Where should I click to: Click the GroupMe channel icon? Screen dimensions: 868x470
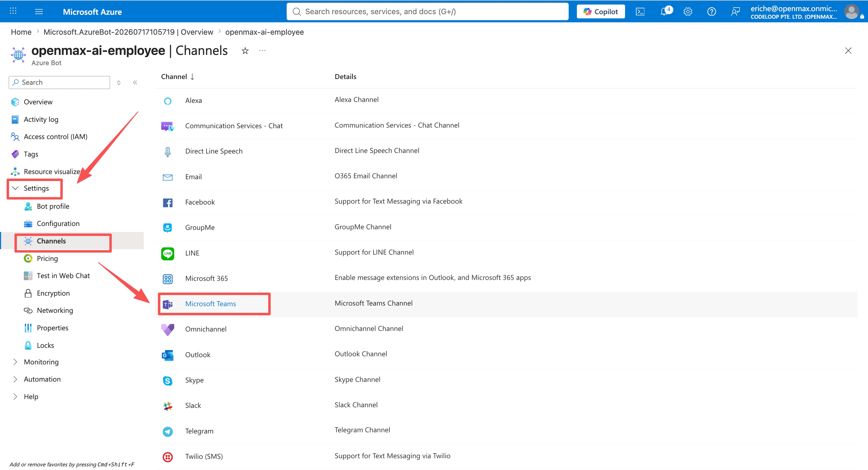tap(168, 228)
